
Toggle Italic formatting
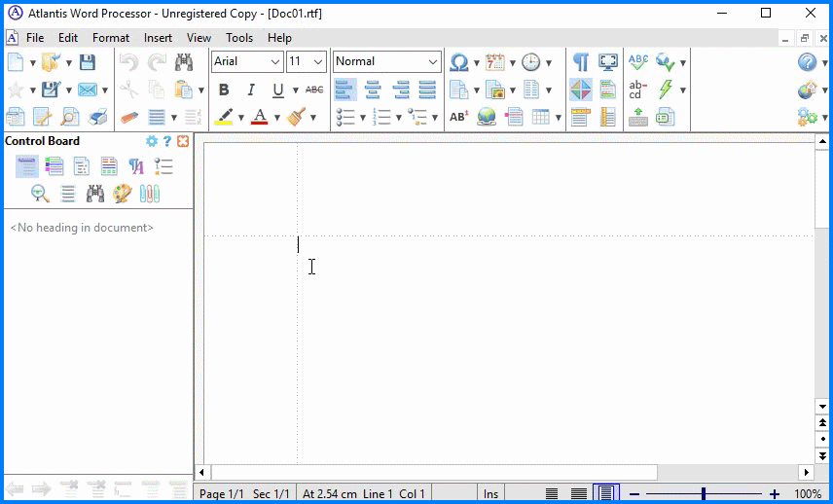tap(251, 90)
